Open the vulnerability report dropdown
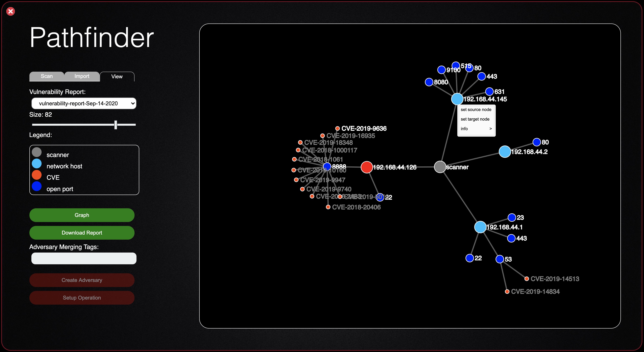644x352 pixels. click(84, 103)
